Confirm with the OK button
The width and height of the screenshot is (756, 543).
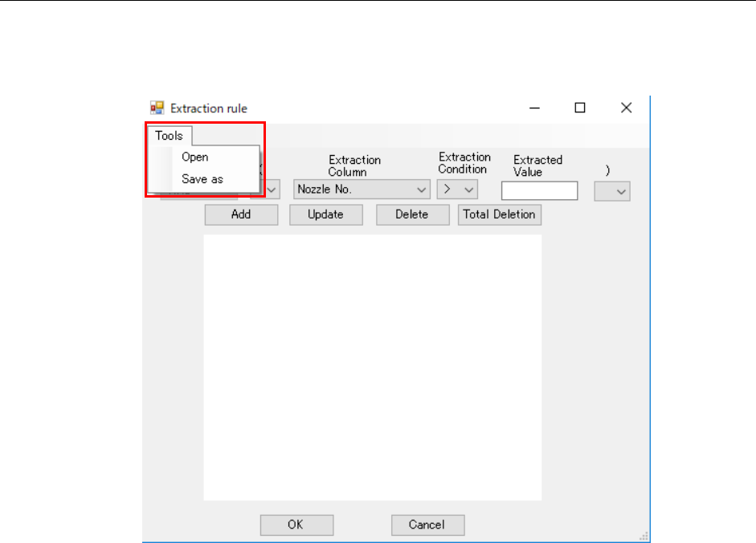coord(296,525)
